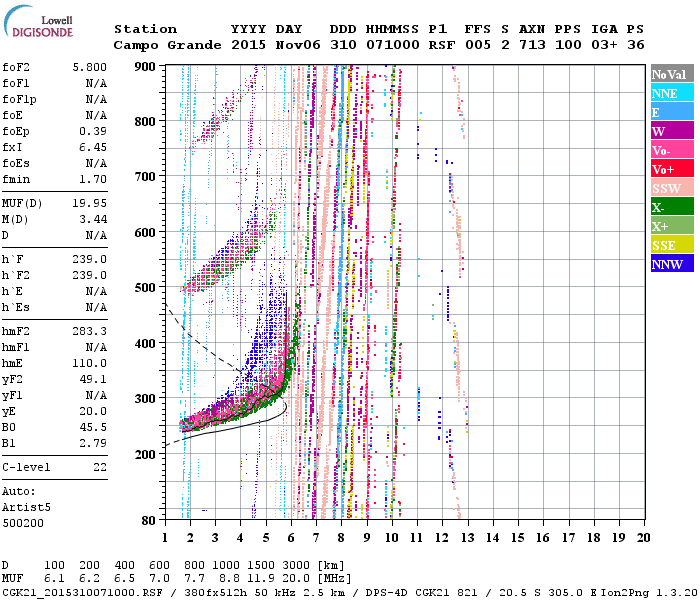700x600 pixels.
Task: Click the [MHz] unit label
Action: coord(334,579)
